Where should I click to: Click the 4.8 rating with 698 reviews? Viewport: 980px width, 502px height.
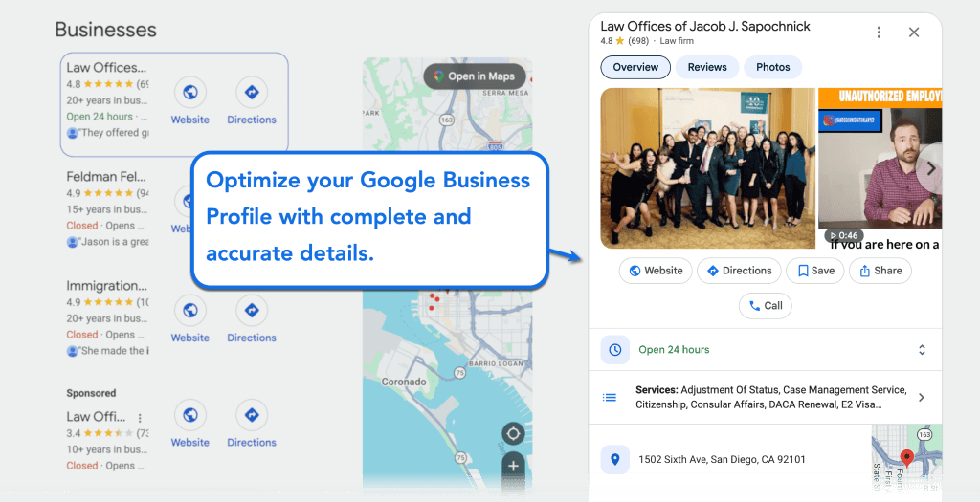624,41
